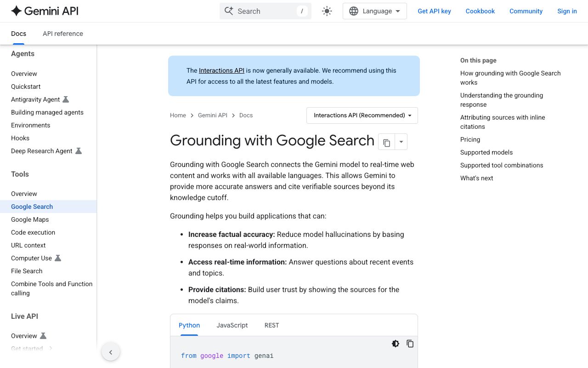Switch to the Docs tab
Image resolution: width=588 pixels, height=368 pixels.
click(19, 34)
